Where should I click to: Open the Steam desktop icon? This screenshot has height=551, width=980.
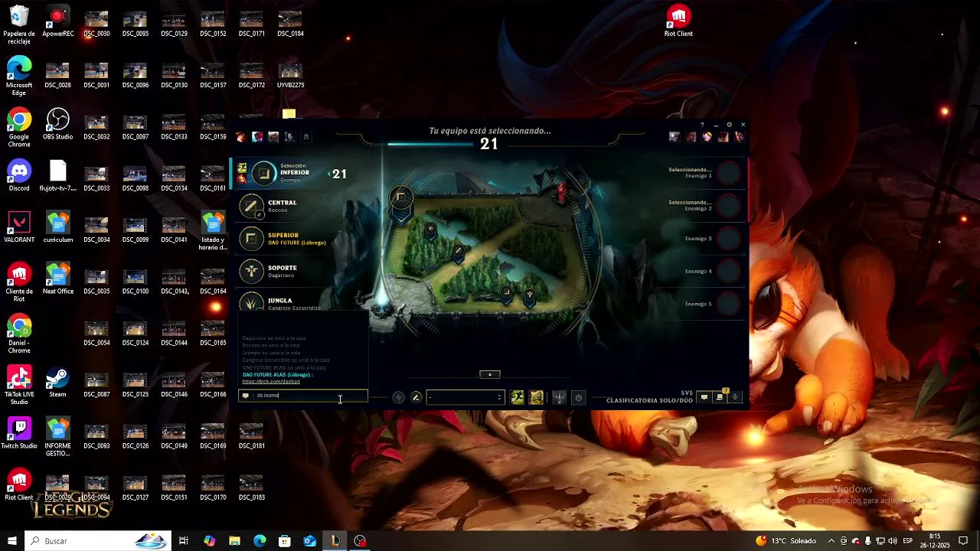pos(57,382)
